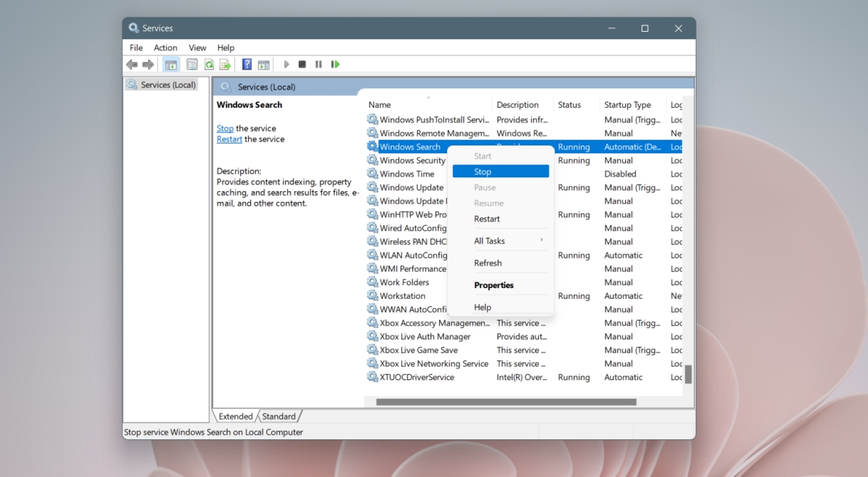Select Properties from the context menu

[x=494, y=285]
